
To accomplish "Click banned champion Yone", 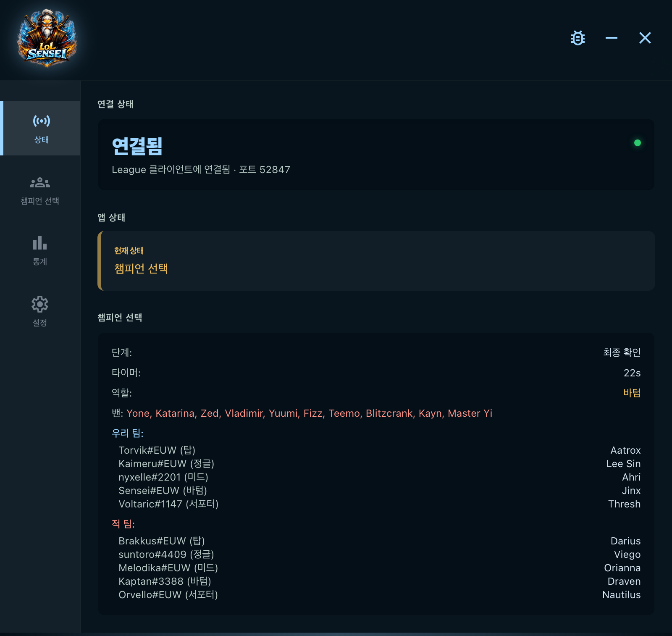I will pyautogui.click(x=138, y=413).
